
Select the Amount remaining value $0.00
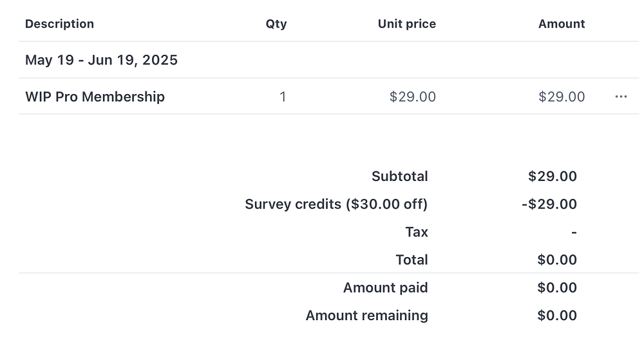coord(557,315)
